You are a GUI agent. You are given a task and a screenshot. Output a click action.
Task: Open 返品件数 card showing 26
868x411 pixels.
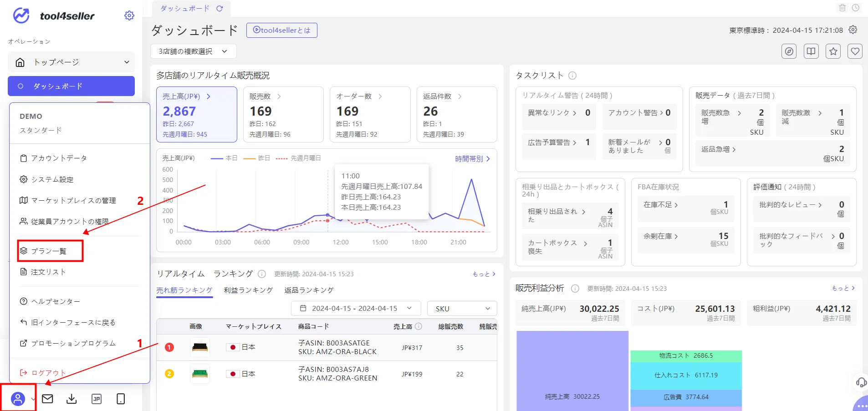pyautogui.click(x=457, y=115)
